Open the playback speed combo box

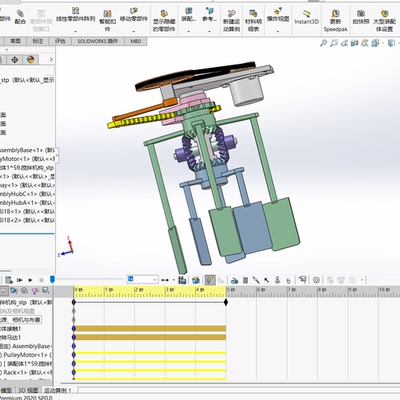142,279
